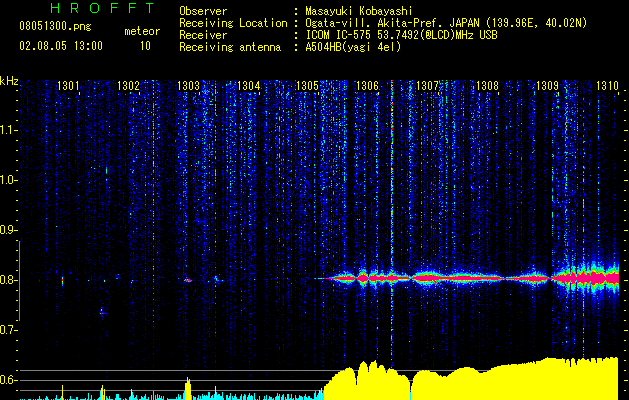629x400 pixels.
Task: Click the 0.8 frequency axis label
Action: coord(8,280)
